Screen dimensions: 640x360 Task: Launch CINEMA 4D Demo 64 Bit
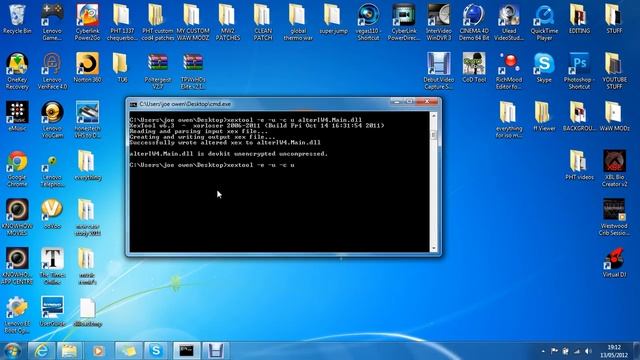click(474, 22)
